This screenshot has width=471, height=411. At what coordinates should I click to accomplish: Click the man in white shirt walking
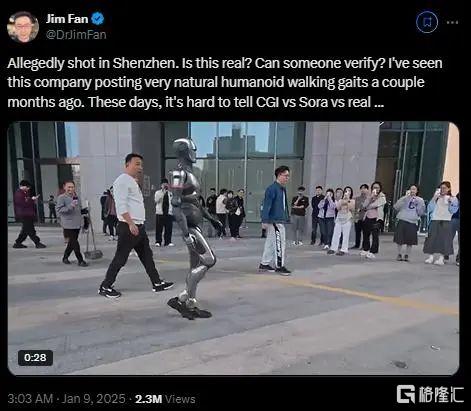pos(133,225)
